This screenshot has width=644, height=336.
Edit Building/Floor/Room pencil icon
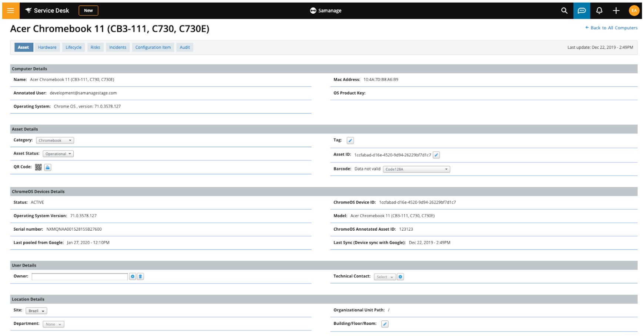(x=385, y=324)
